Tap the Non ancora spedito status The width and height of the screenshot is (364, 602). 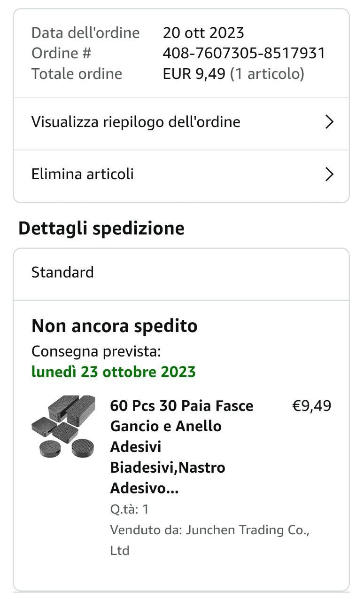[114, 326]
